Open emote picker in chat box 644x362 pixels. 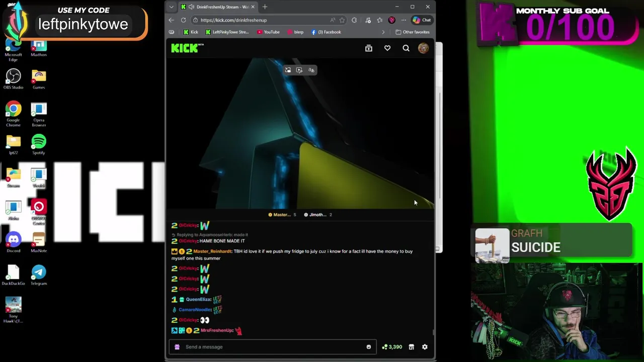(x=369, y=347)
